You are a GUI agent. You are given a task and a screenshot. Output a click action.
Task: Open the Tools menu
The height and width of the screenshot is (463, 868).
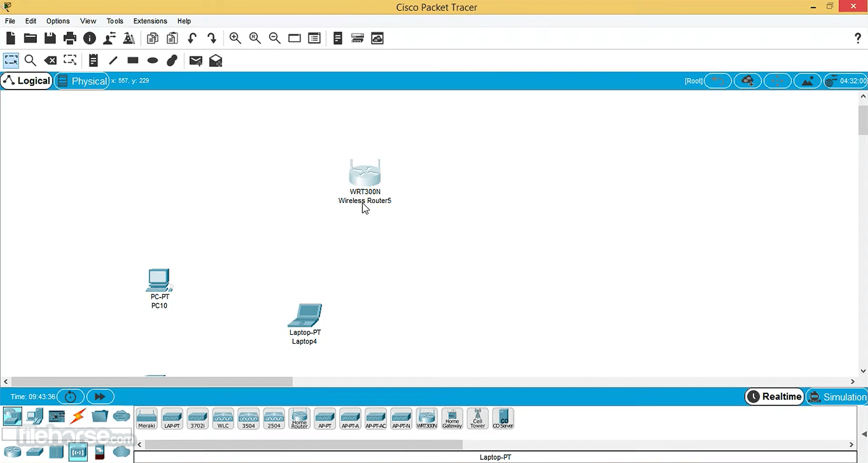click(115, 21)
